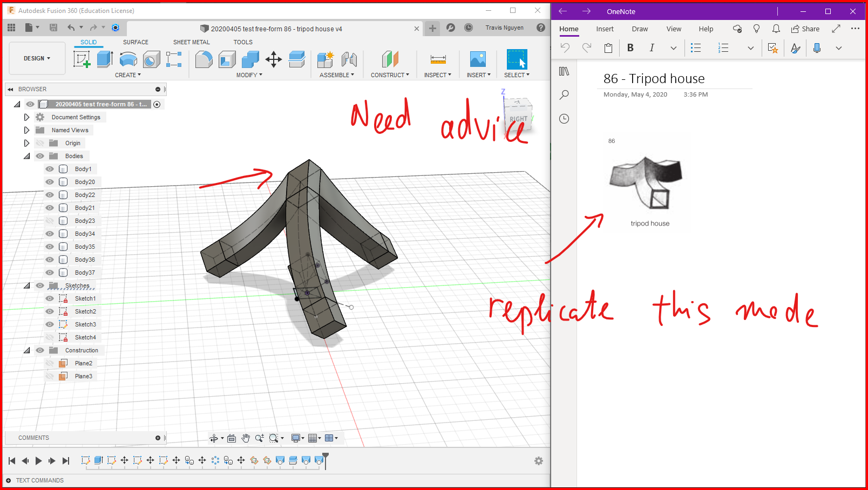Hide Body20 using its eye toggle
The width and height of the screenshot is (868, 490).
pyautogui.click(x=49, y=182)
